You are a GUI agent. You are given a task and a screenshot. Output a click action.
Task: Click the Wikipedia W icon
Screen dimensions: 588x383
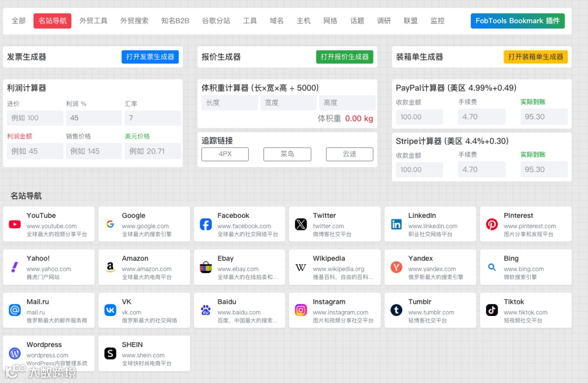[x=301, y=268]
